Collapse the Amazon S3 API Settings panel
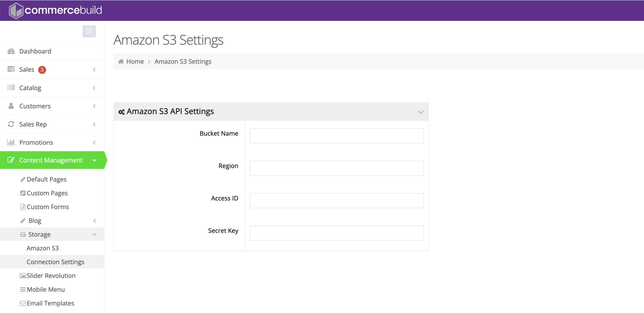 (421, 112)
